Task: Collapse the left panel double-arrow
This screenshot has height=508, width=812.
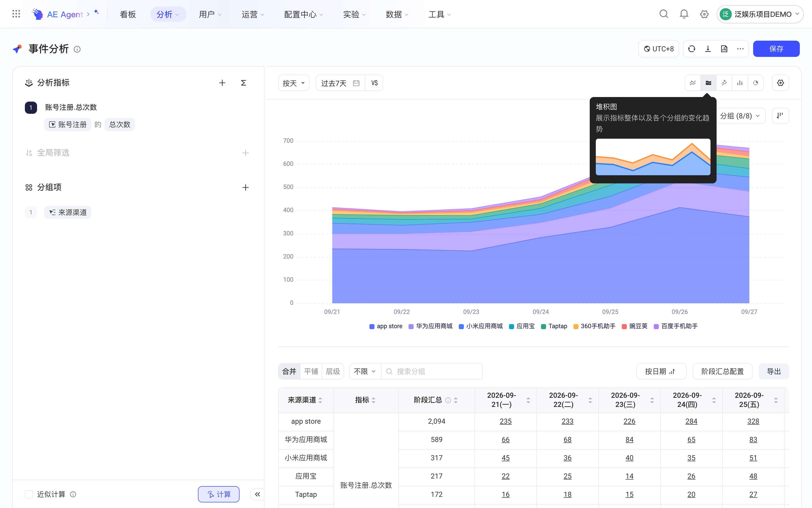Action: (257, 494)
